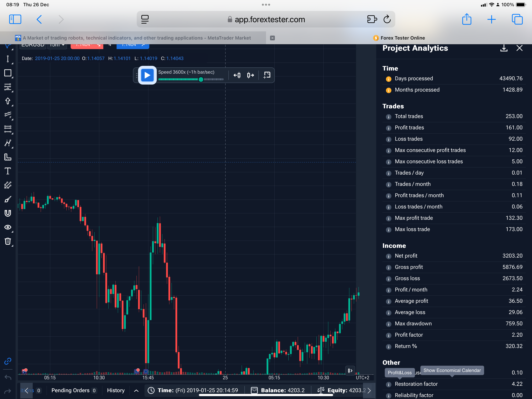Select the brush drawing tool
The height and width of the screenshot is (399, 532).
[x=8, y=199]
